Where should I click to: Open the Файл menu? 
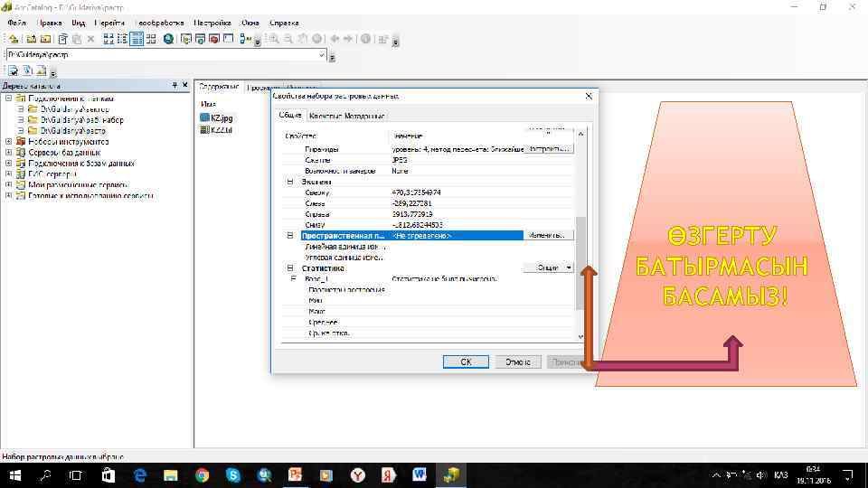[16, 23]
